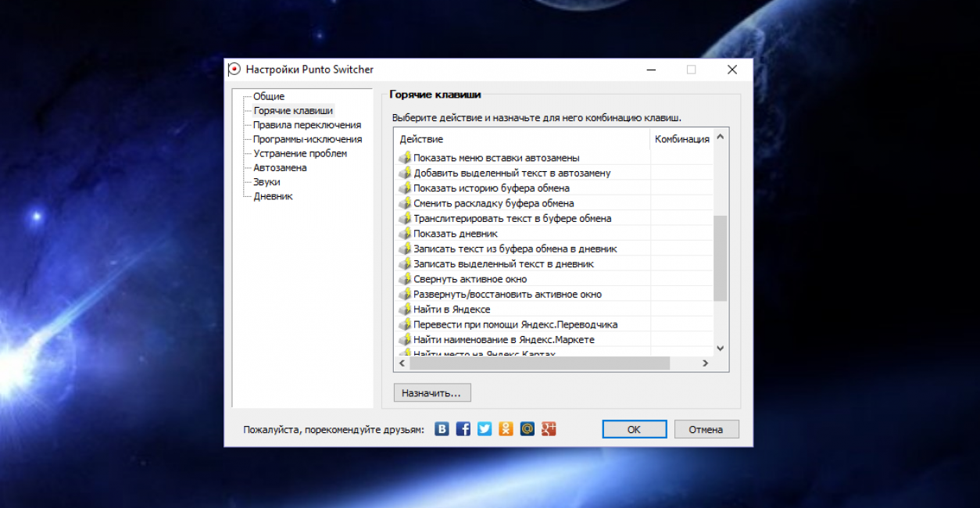Select row 'Транслитерировать текст в буфере обмена'
The image size is (980, 508).
click(x=553, y=218)
